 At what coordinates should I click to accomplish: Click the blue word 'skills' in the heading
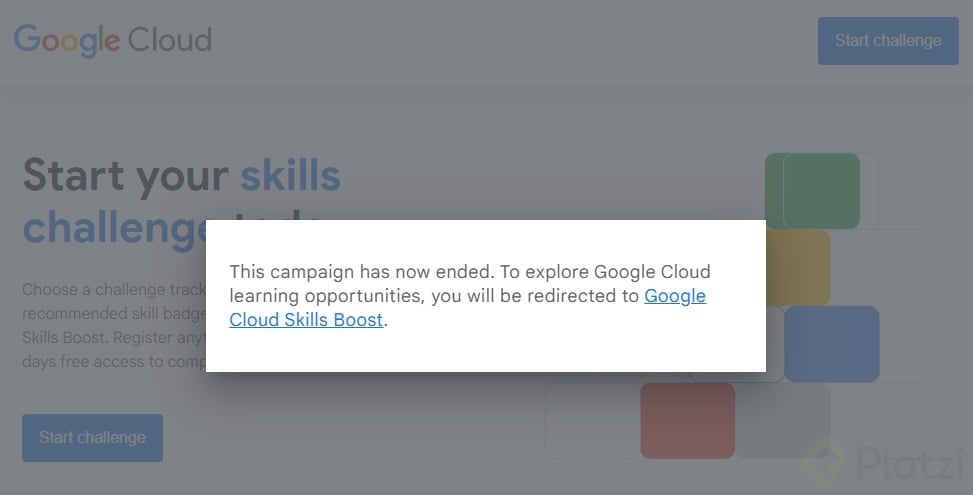pos(290,176)
